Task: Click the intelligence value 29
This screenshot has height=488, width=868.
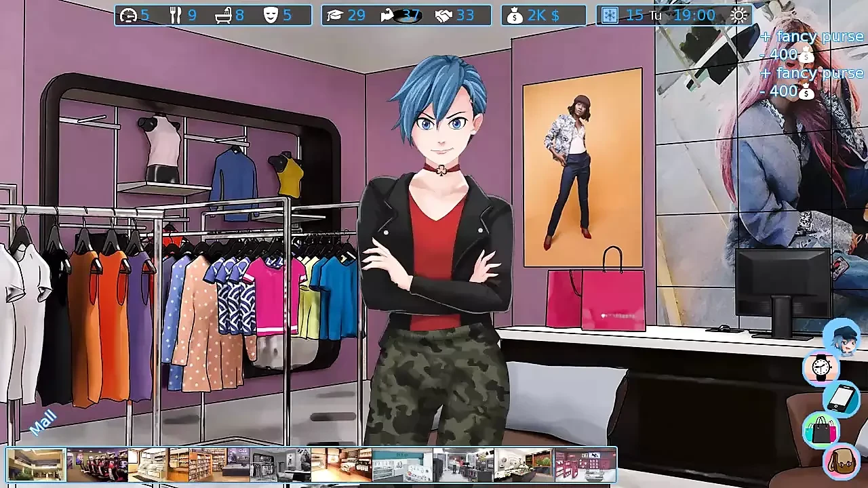Action: (356, 15)
